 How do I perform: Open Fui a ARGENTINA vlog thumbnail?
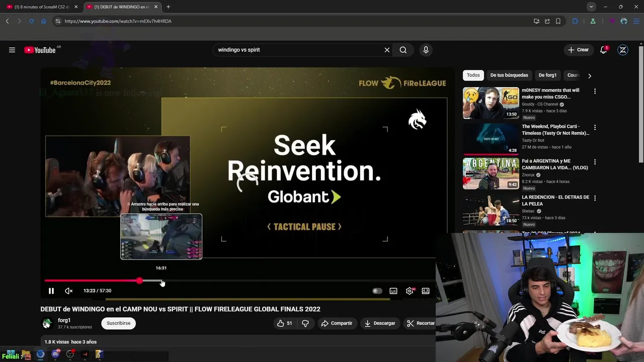(x=491, y=174)
